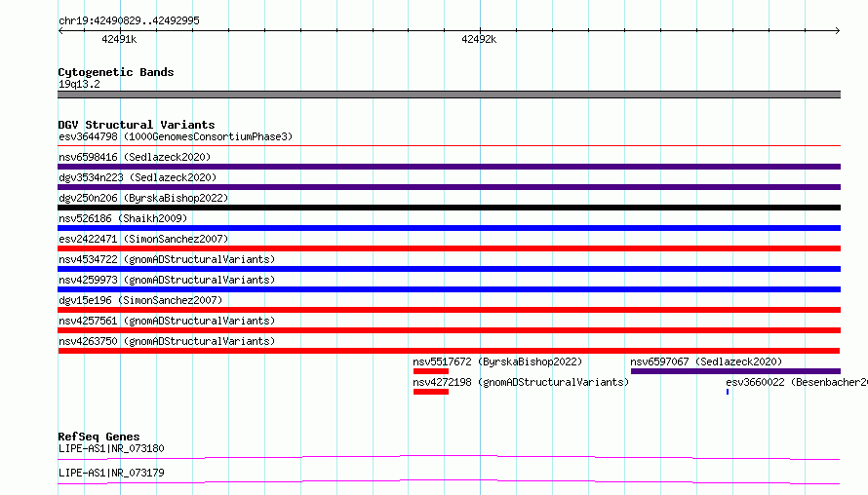Click the purple nsv6597067 variant bar
The height and width of the screenshot is (495, 868).
point(735,371)
